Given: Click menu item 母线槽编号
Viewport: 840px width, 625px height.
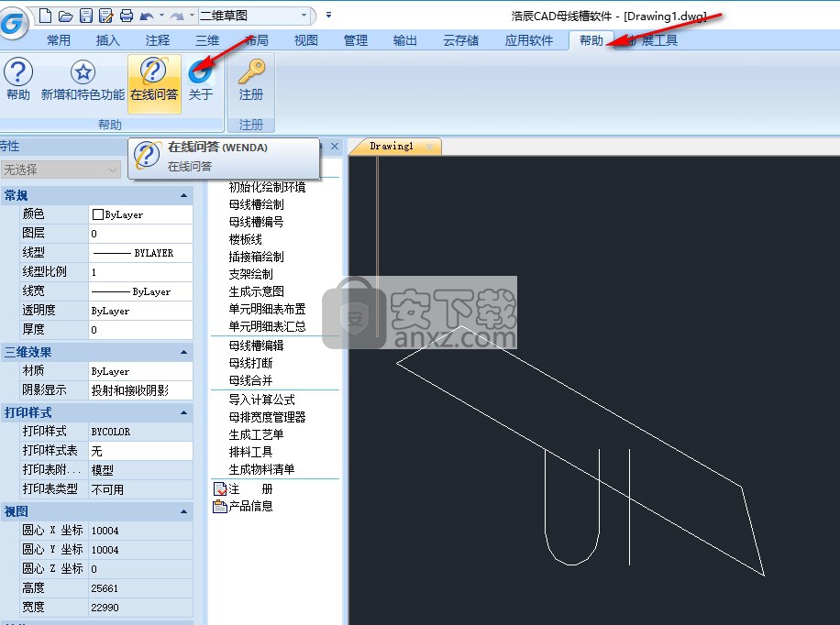Looking at the screenshot, I should (256, 222).
